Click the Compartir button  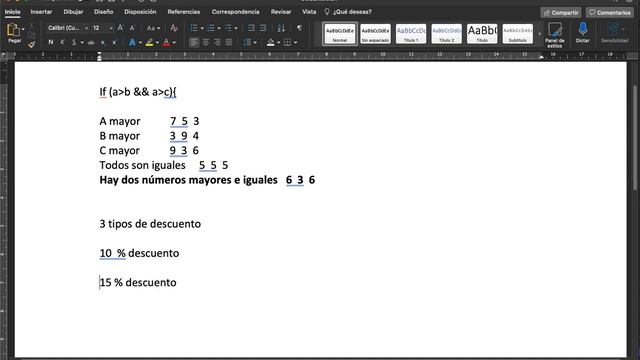(x=561, y=13)
